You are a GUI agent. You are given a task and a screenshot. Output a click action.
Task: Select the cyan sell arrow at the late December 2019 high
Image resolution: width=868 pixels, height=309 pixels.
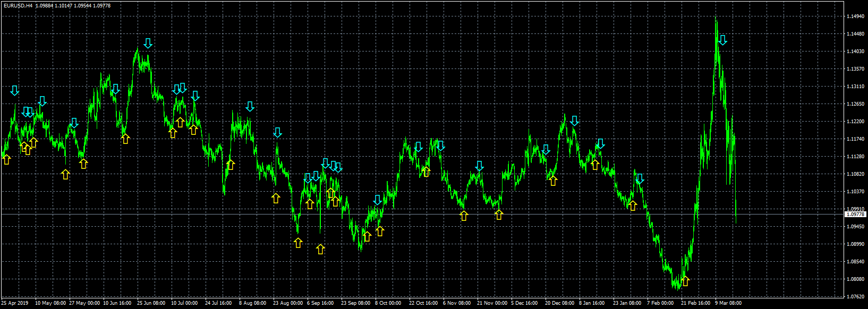(574, 121)
